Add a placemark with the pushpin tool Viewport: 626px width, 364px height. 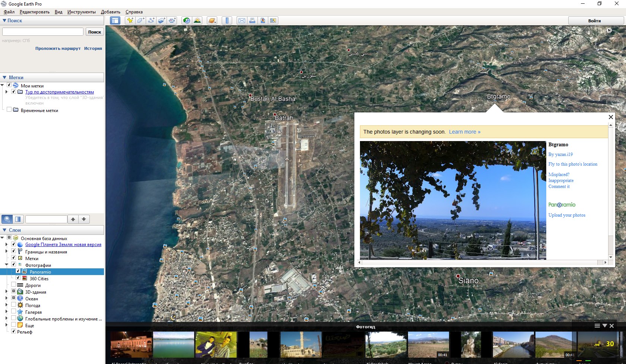(130, 20)
